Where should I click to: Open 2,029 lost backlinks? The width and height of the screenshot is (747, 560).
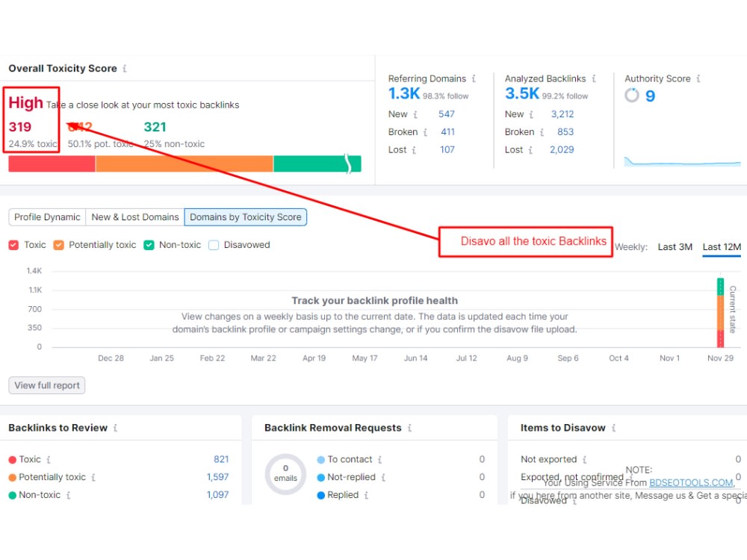pos(562,149)
